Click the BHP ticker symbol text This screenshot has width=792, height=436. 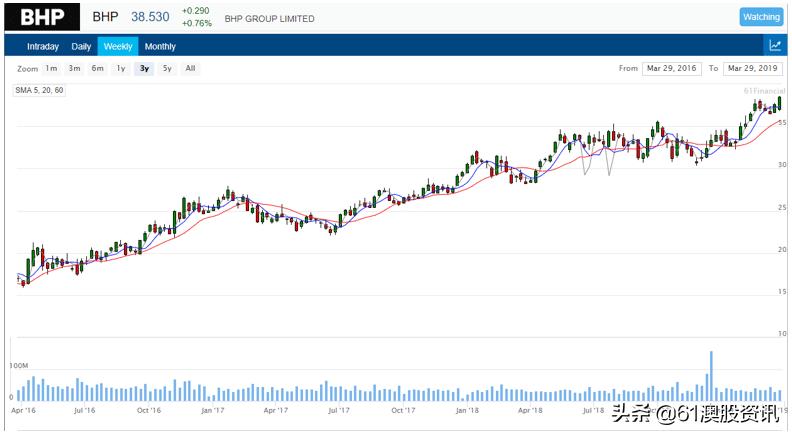pyautogui.click(x=106, y=17)
